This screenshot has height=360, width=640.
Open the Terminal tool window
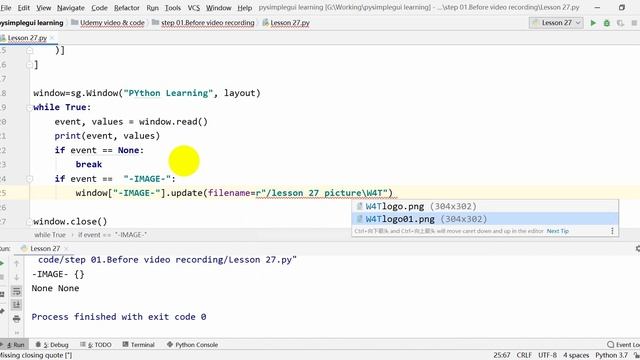138,344
